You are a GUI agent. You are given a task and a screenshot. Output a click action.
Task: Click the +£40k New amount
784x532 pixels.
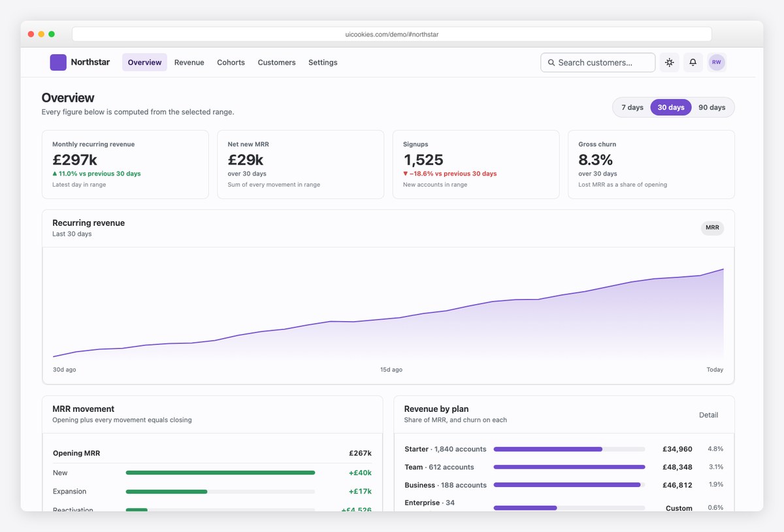point(360,473)
